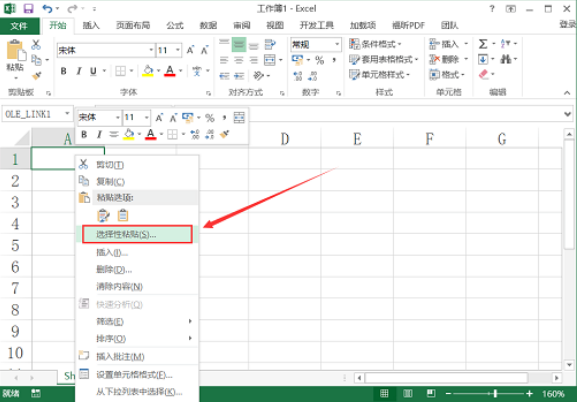577x402 pixels.
Task: Choose 清除内容 in the context menu
Action: (x=137, y=286)
